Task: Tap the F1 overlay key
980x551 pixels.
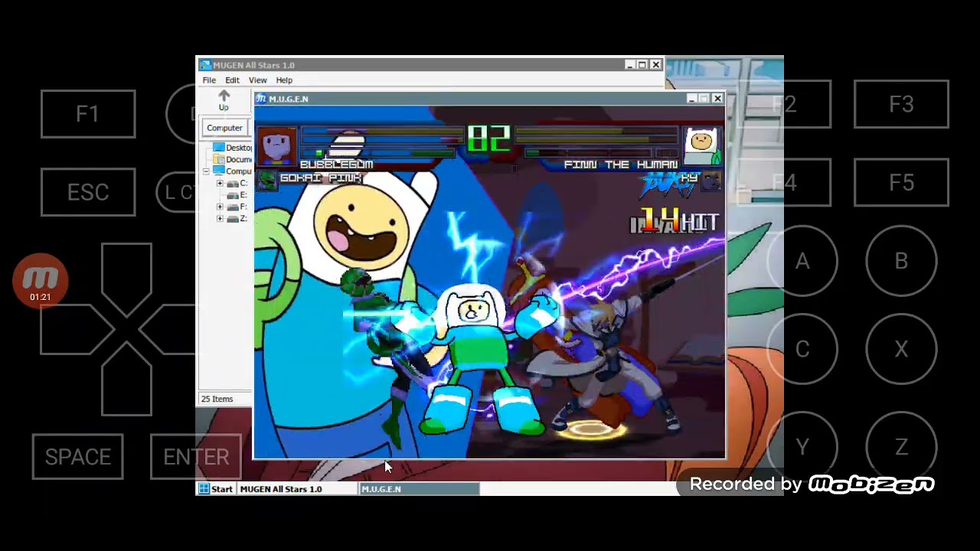Action: (88, 114)
